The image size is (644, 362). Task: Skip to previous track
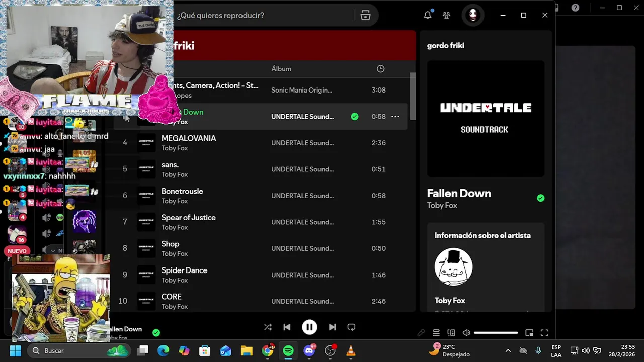(x=287, y=327)
